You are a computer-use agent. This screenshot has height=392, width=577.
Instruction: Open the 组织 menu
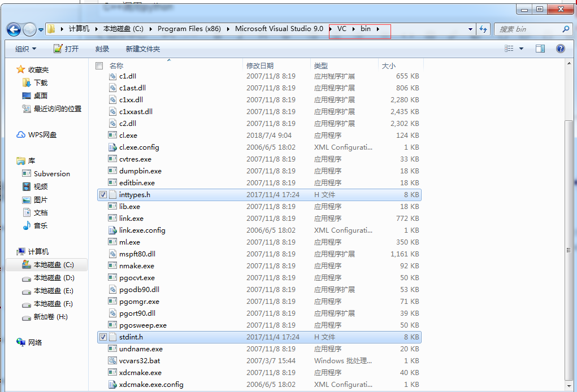[x=26, y=49]
